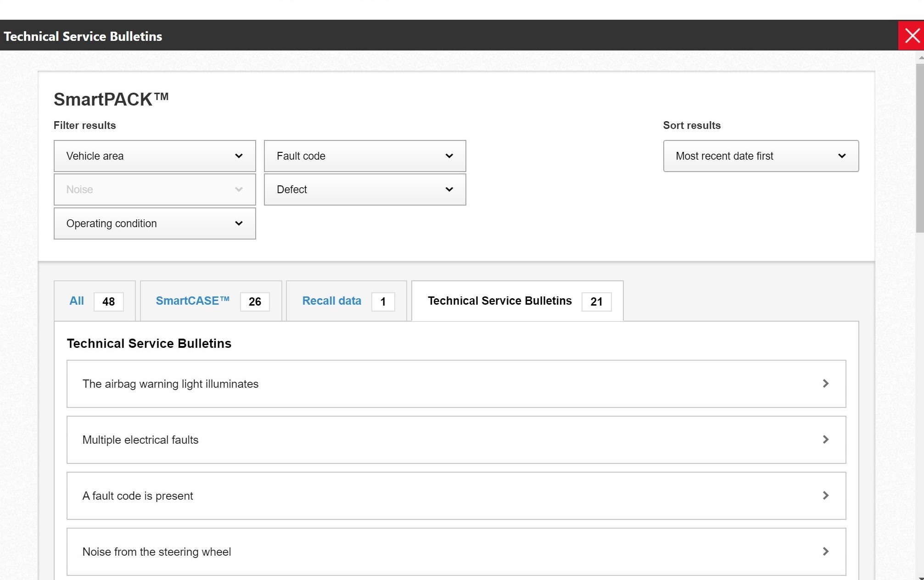924x580 pixels.
Task: Switch to the All results tab
Action: coord(95,301)
